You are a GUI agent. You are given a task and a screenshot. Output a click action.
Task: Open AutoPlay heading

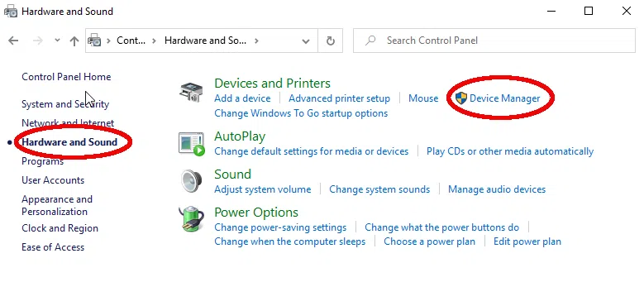(x=240, y=136)
